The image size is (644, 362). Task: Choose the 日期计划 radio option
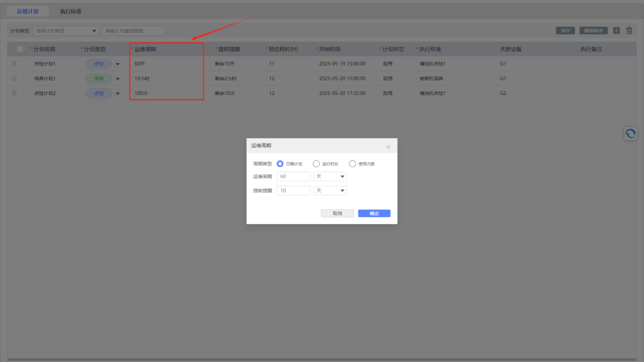click(280, 164)
